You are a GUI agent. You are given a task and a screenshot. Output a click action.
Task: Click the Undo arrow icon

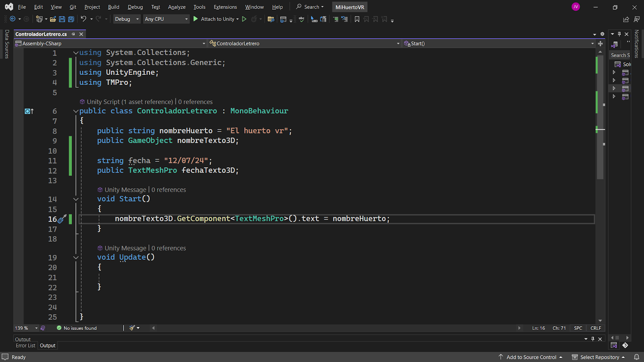tap(83, 19)
